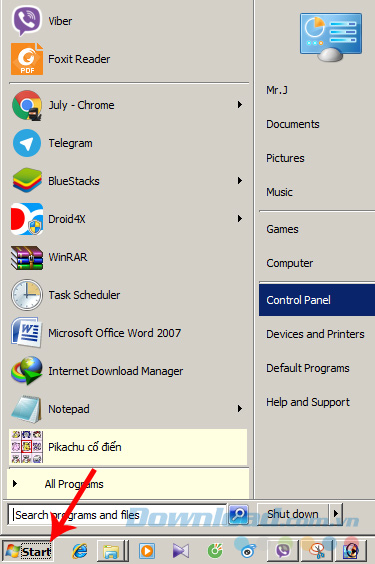Start BlueStacks from the program list
This screenshot has height=564, width=375.
(128, 181)
